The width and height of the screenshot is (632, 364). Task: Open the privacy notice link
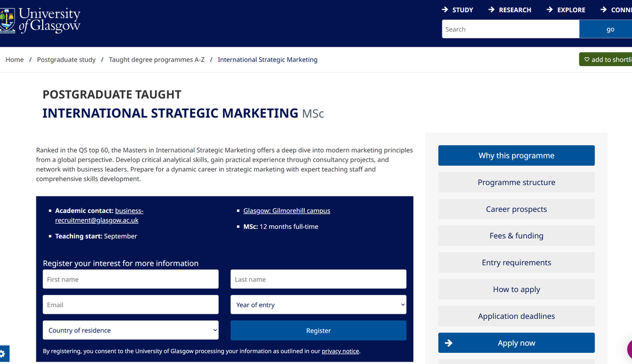click(x=340, y=351)
